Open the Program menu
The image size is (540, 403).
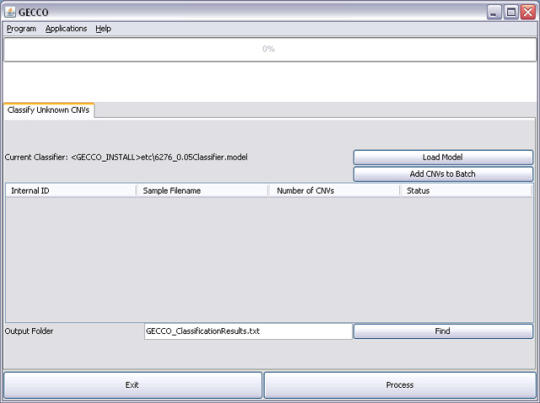[21, 29]
